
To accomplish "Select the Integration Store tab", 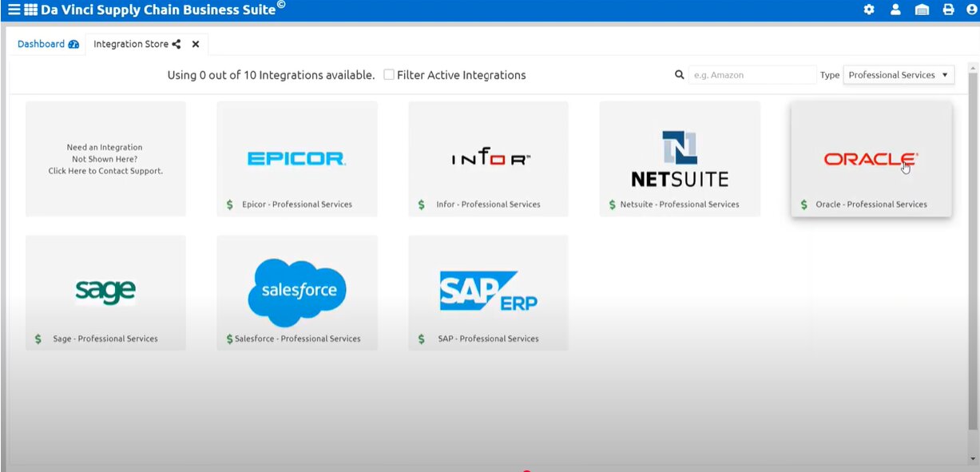I will tap(131, 44).
